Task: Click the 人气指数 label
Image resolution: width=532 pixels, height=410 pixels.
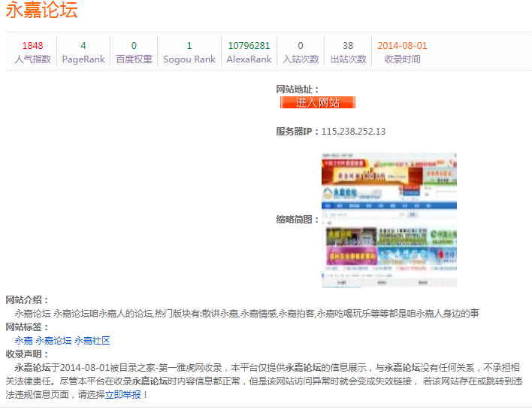Action: (32, 59)
